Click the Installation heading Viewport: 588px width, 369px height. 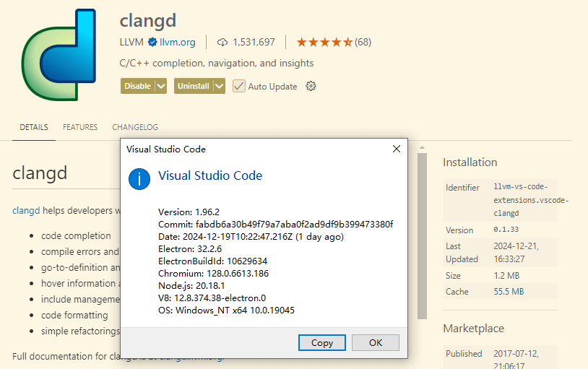point(470,162)
